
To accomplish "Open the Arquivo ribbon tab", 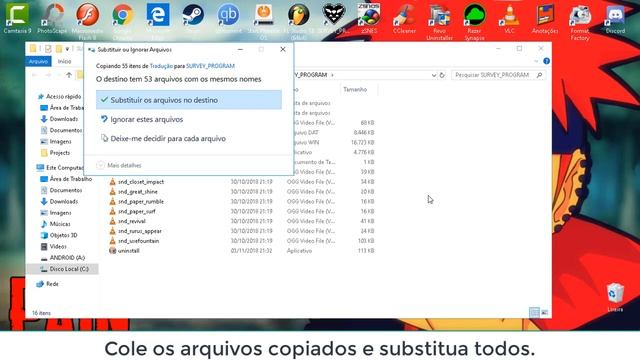I will coord(38,61).
